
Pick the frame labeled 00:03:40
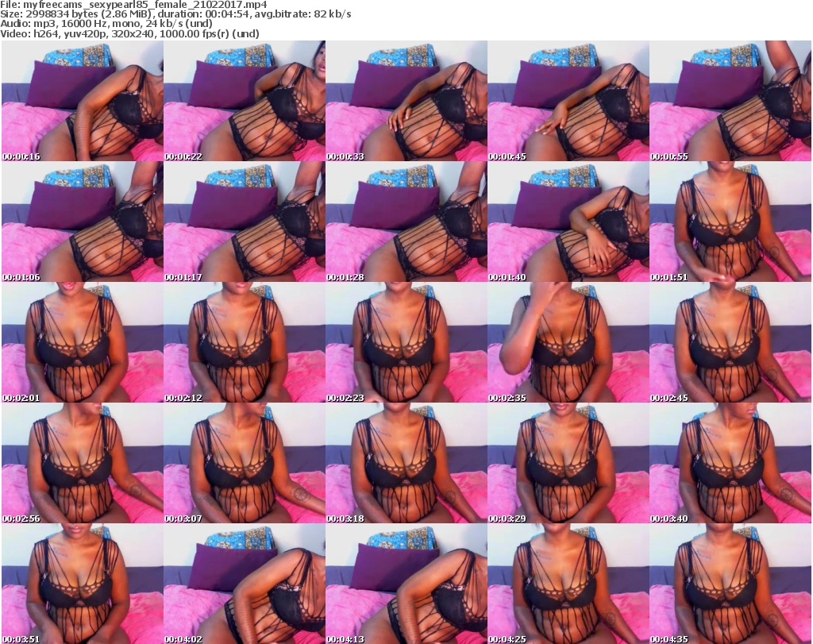click(730, 464)
